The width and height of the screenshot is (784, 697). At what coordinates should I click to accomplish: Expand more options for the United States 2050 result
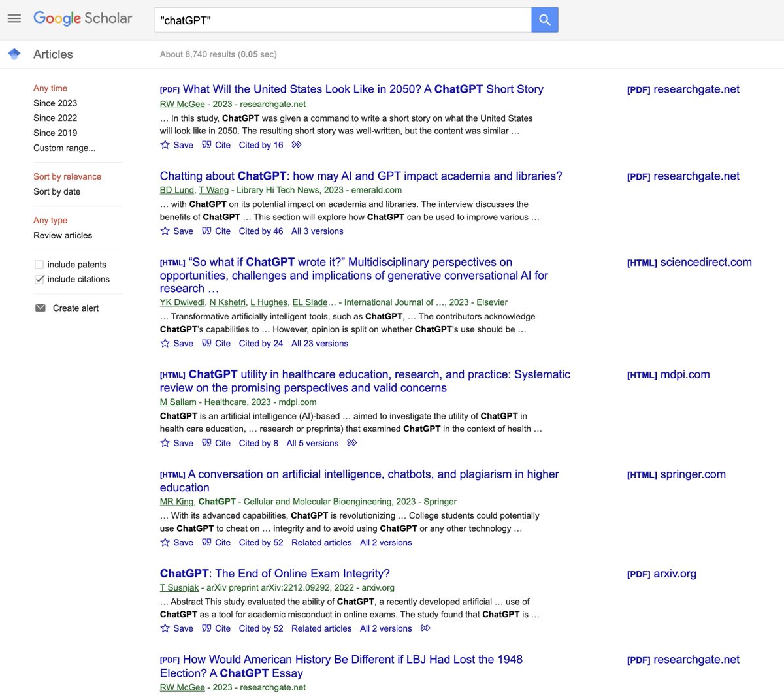click(297, 145)
